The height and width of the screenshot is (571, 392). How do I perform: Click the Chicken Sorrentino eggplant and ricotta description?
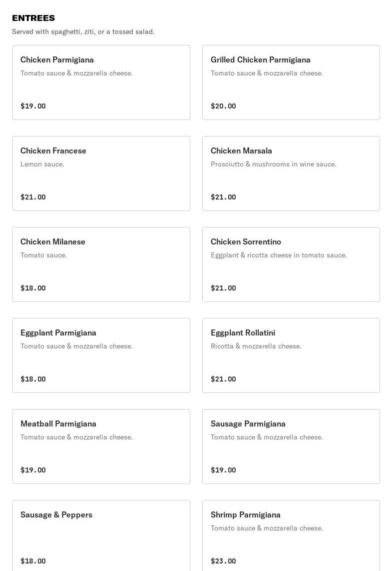279,255
